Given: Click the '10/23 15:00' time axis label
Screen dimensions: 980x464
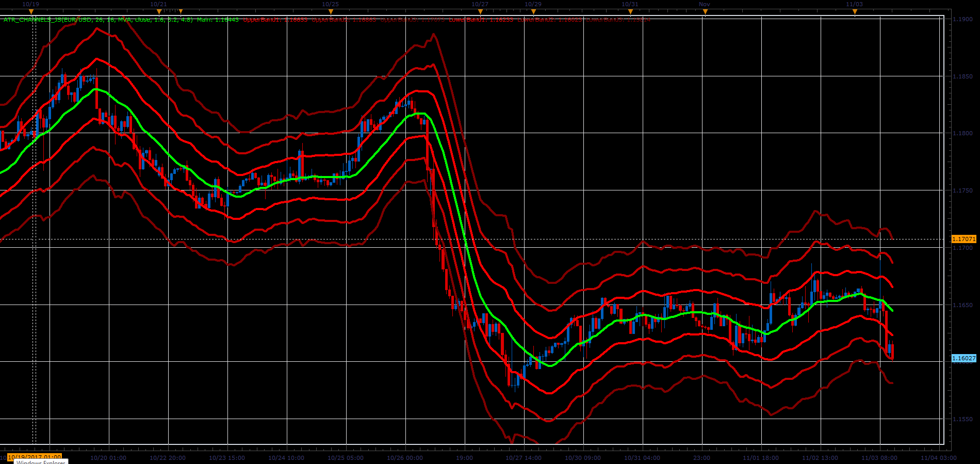Looking at the screenshot, I should pyautogui.click(x=227, y=458).
